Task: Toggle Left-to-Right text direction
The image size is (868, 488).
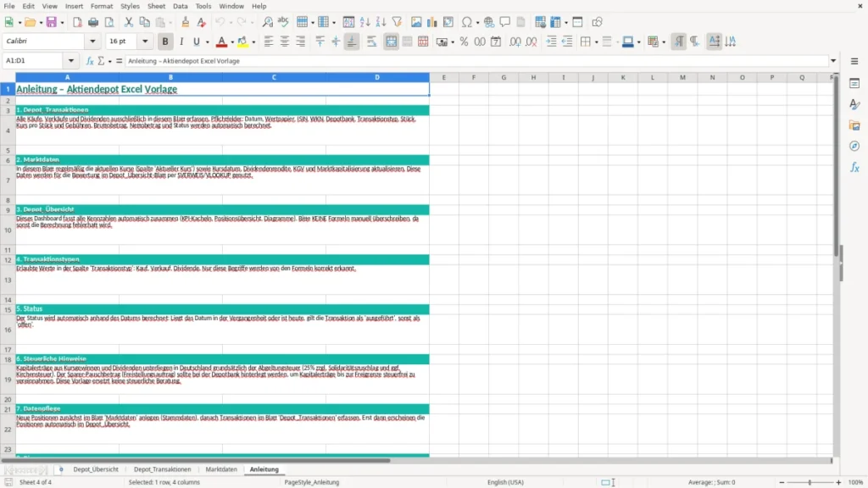Action: tap(679, 42)
